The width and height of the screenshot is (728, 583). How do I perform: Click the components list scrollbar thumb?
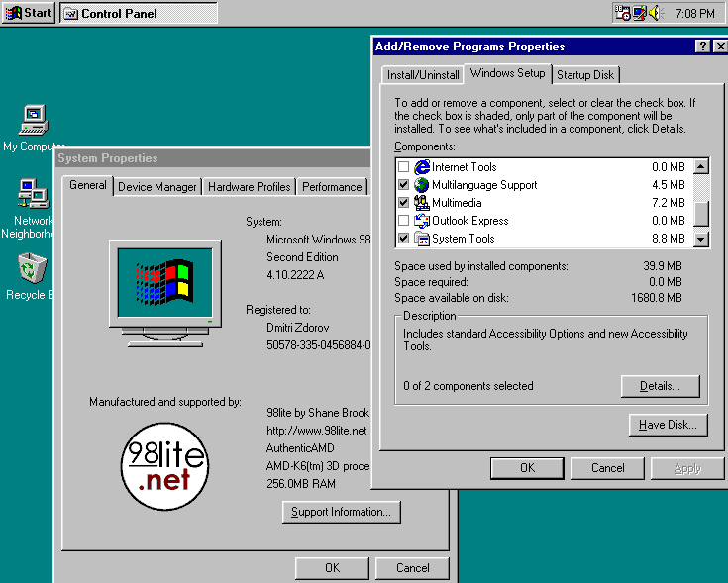pyautogui.click(x=701, y=214)
